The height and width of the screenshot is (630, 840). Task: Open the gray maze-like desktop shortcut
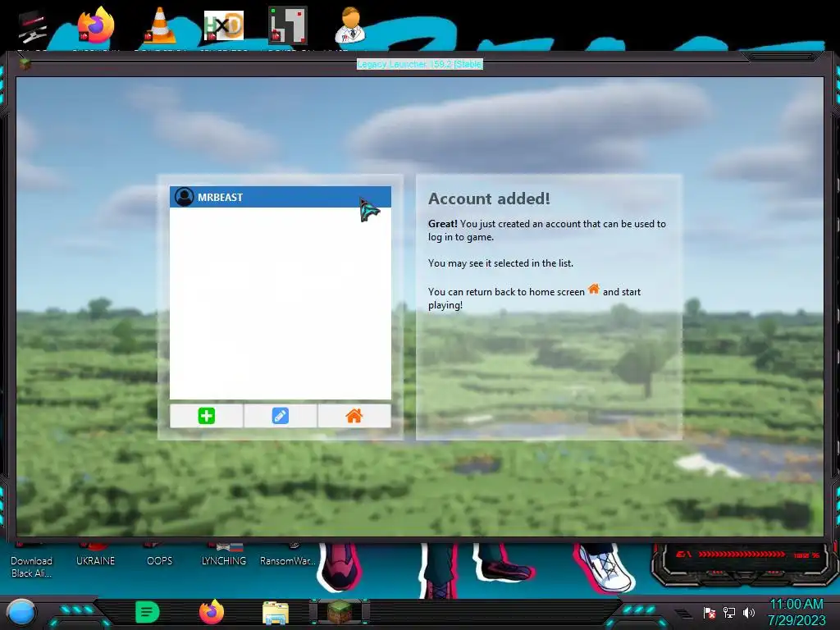coord(287,25)
